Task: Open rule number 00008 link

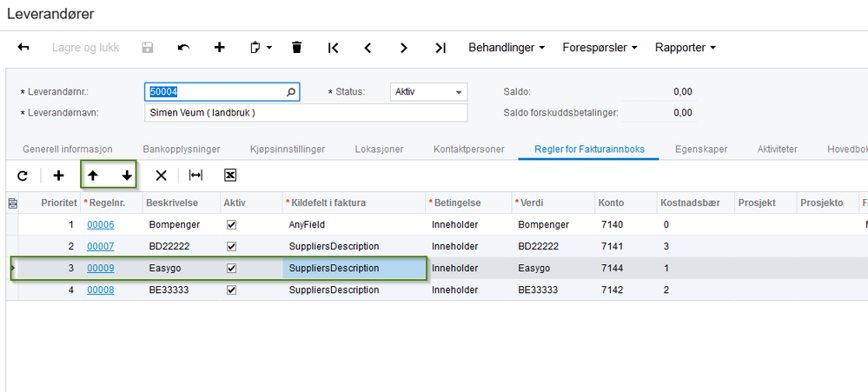Action: (100, 289)
